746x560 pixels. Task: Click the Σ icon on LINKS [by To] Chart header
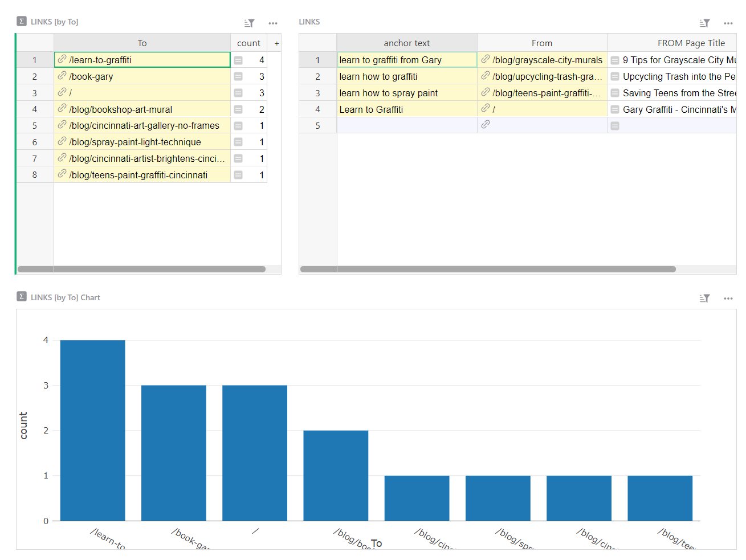(x=21, y=297)
